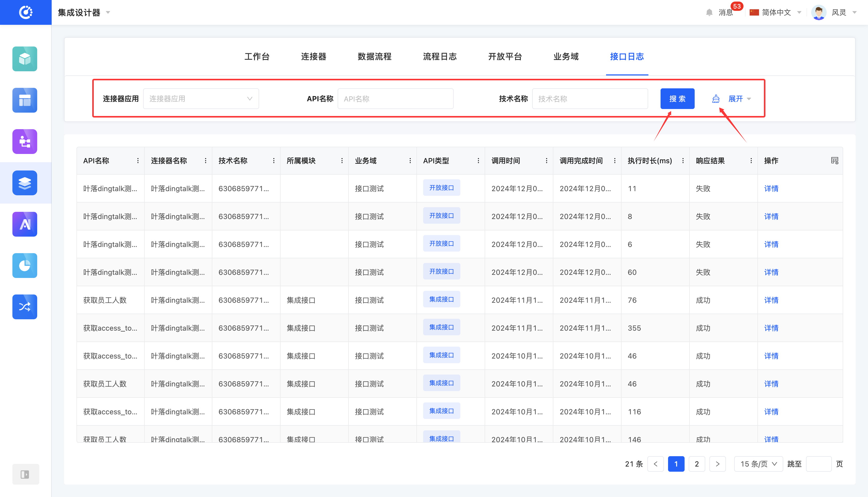
Task: Click the 搜索 button
Action: [x=677, y=99]
